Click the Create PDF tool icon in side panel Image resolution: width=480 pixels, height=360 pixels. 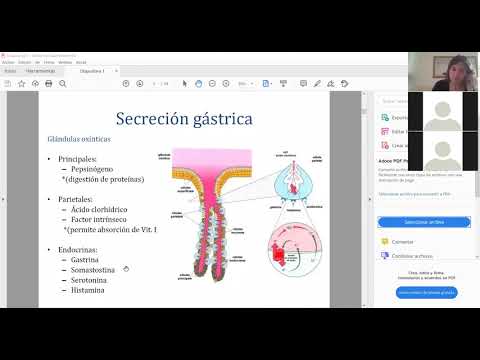[x=385, y=145]
